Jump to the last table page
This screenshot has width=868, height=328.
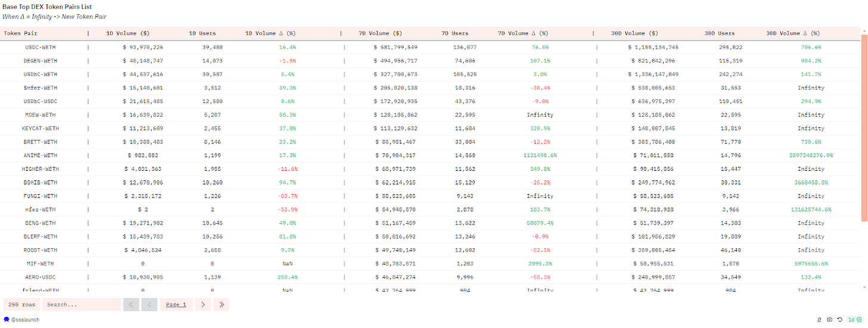point(221,305)
